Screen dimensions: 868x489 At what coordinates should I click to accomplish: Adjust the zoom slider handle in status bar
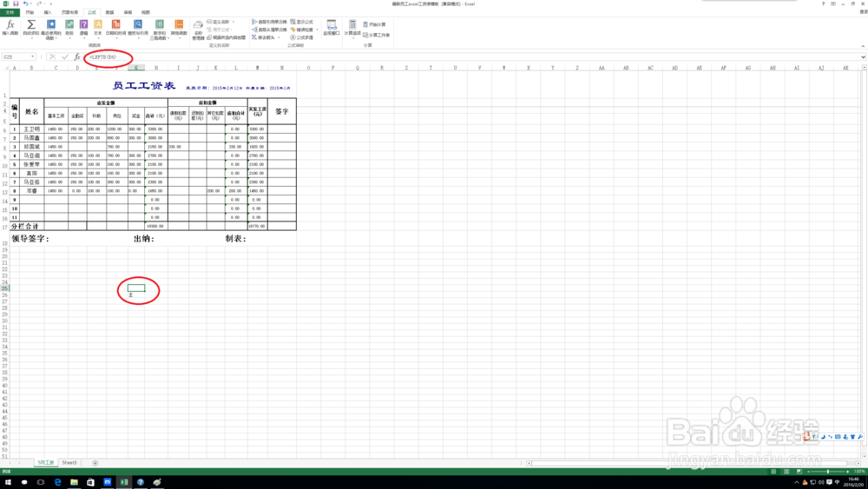point(828,472)
